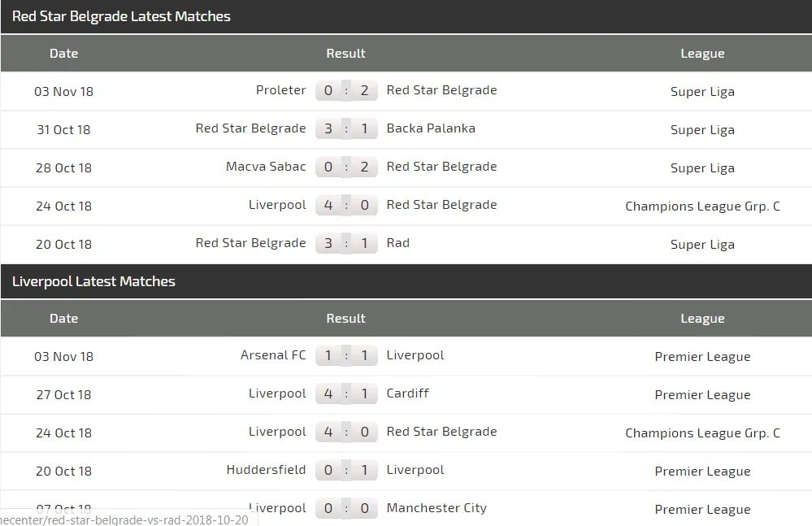Screen dimensions: 812x526
Task: Open the Liverpool 4:0 score in the Red Star table
Action: coord(346,206)
